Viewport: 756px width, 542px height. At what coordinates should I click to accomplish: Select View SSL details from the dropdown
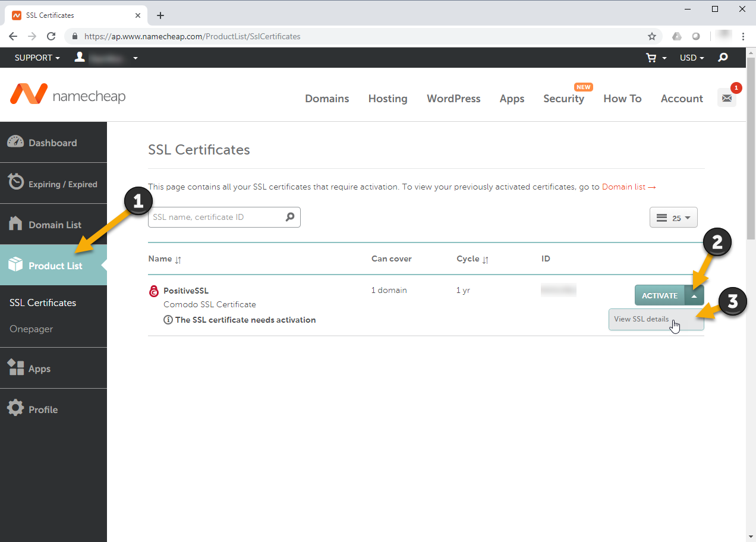coord(656,319)
